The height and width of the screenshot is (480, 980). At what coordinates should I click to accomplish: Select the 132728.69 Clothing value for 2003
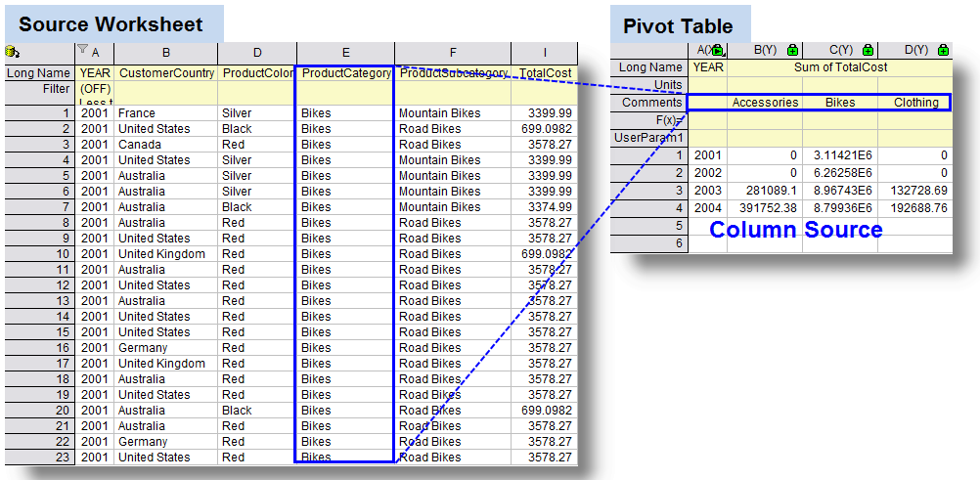914,190
